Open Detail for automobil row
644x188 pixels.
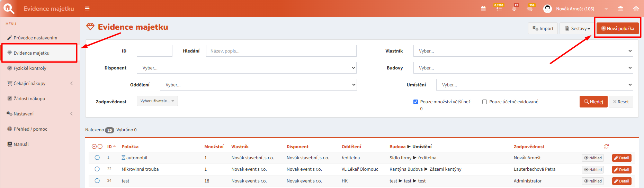click(622, 158)
